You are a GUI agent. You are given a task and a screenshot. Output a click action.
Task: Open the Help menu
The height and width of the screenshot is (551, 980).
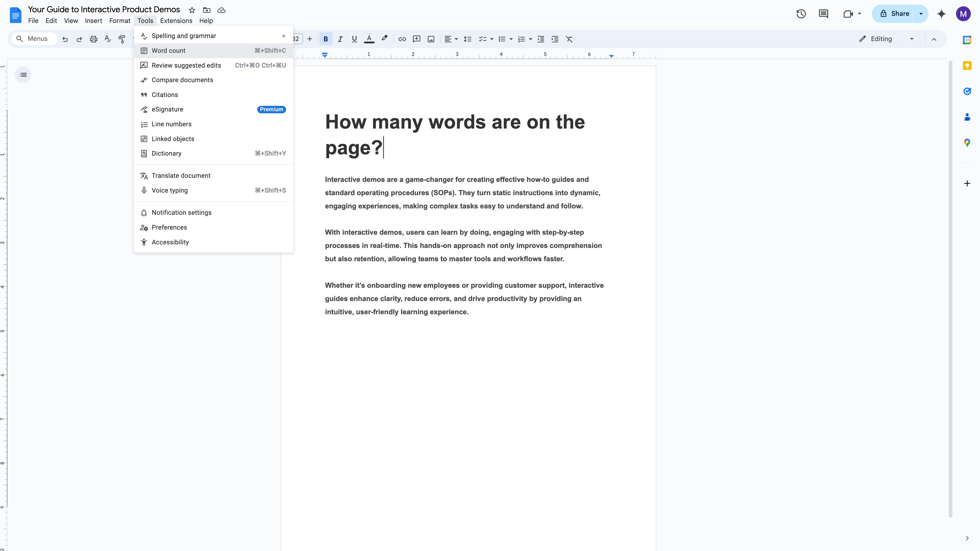pyautogui.click(x=206, y=21)
